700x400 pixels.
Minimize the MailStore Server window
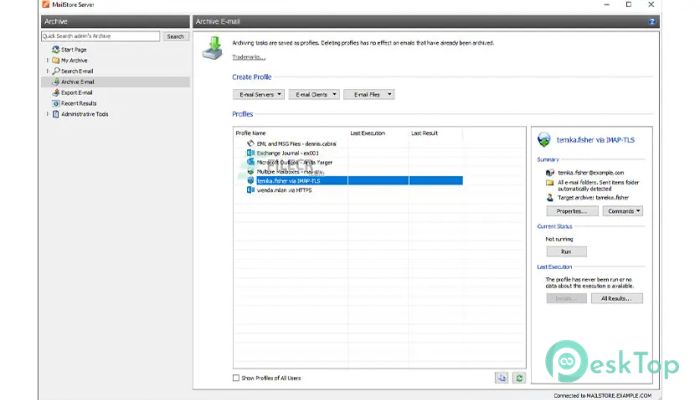pyautogui.click(x=607, y=4)
